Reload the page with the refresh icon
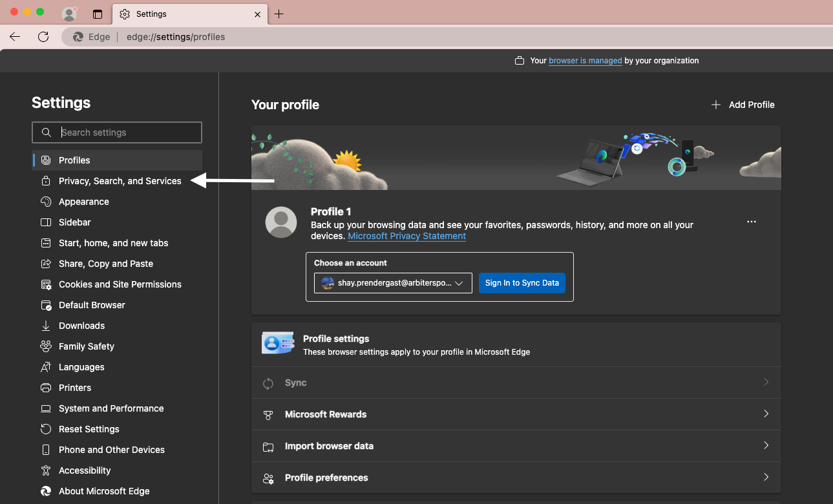The image size is (833, 504). click(43, 37)
